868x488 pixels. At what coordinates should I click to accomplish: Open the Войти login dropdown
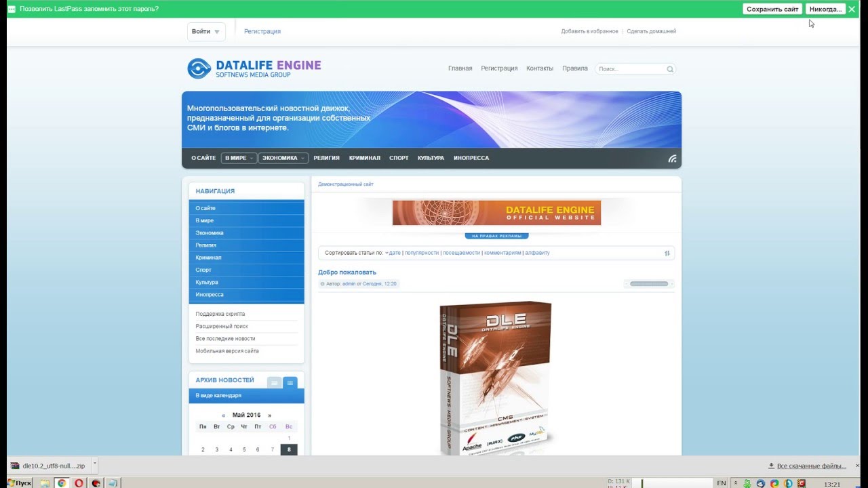[x=206, y=32]
